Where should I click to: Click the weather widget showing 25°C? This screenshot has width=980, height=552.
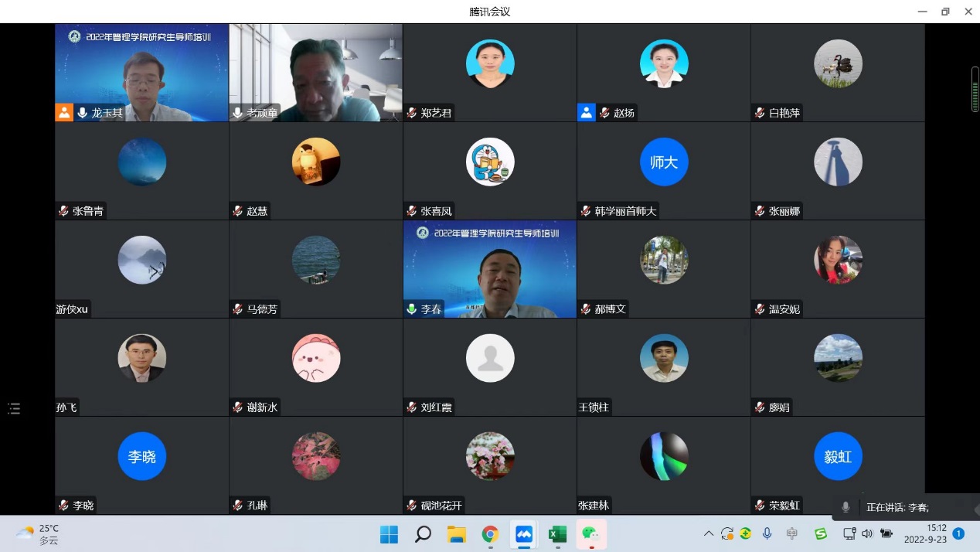(x=39, y=533)
